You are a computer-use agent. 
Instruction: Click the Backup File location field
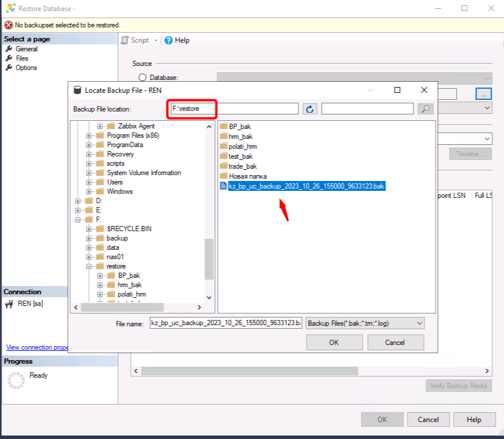[x=234, y=109]
